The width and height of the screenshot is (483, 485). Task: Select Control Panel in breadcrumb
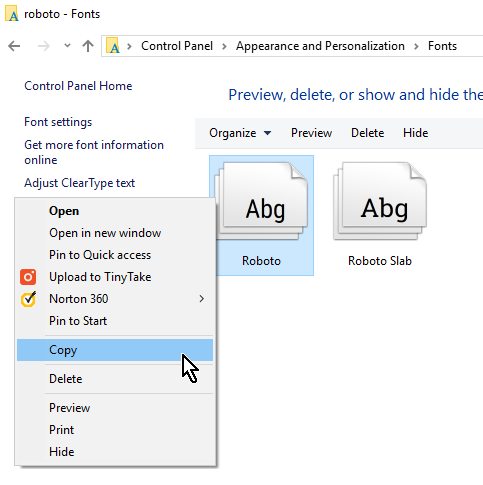pos(177,46)
